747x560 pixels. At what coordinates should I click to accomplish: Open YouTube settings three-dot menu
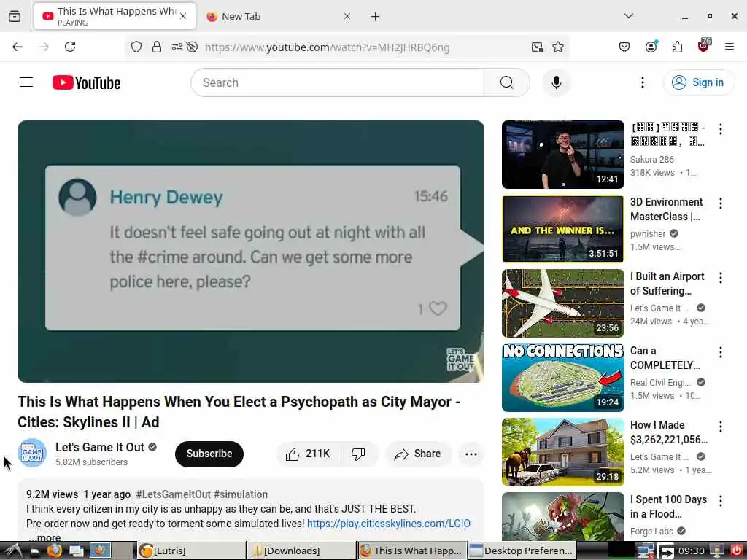click(x=642, y=82)
